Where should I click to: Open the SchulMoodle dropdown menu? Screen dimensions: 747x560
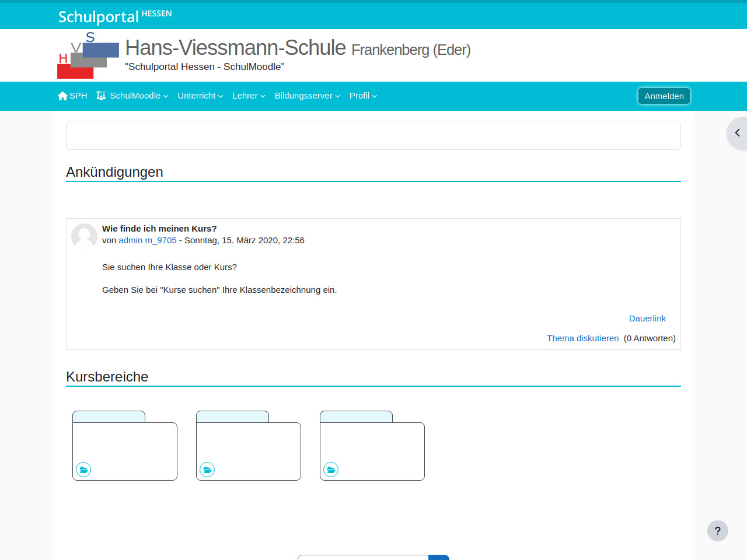139,96
